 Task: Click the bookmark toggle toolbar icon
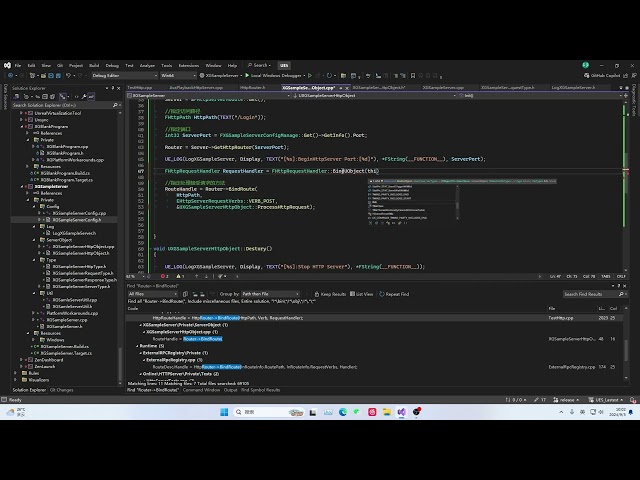(x=413, y=76)
